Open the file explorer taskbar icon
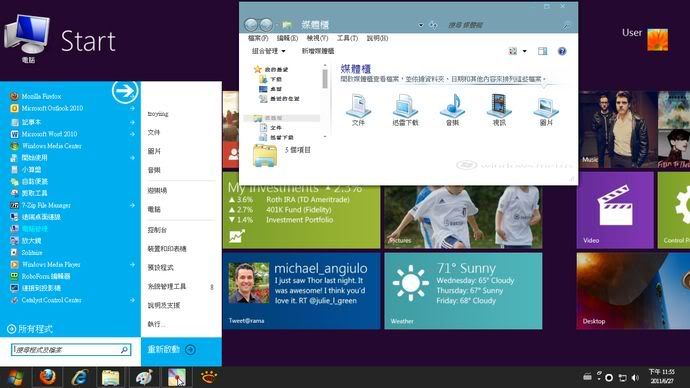 (110, 378)
